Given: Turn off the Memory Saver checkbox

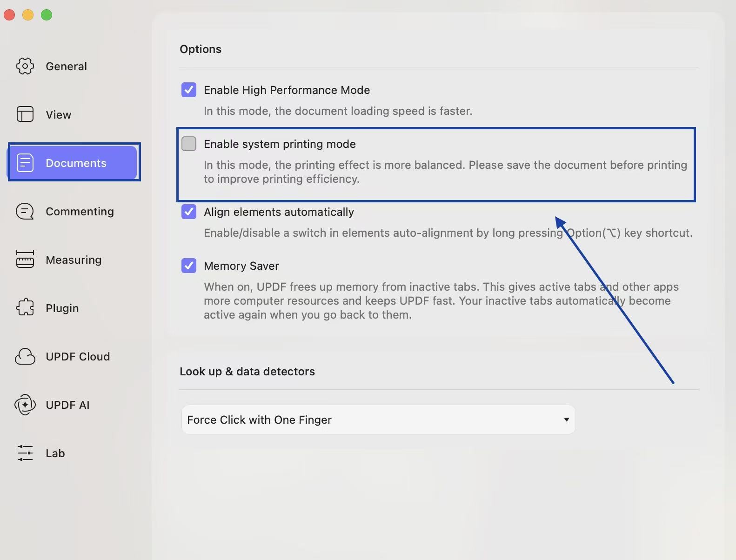Looking at the screenshot, I should 189,266.
